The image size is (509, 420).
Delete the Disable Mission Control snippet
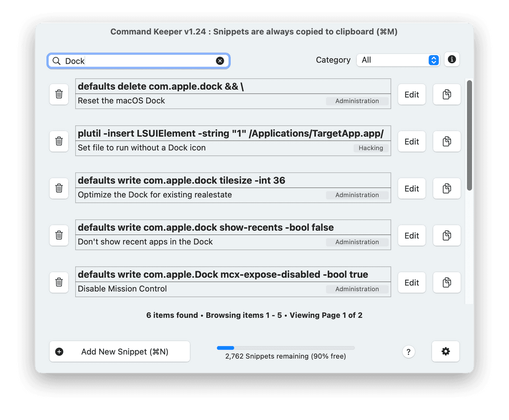(59, 282)
